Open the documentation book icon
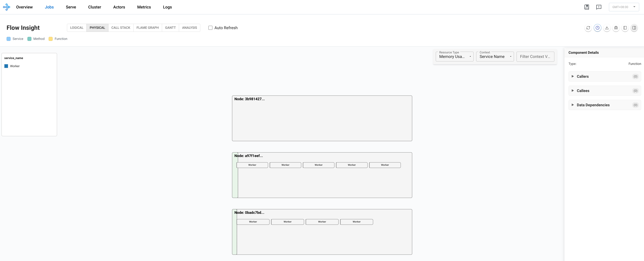Image resolution: width=644 pixels, height=261 pixels. click(586, 7)
